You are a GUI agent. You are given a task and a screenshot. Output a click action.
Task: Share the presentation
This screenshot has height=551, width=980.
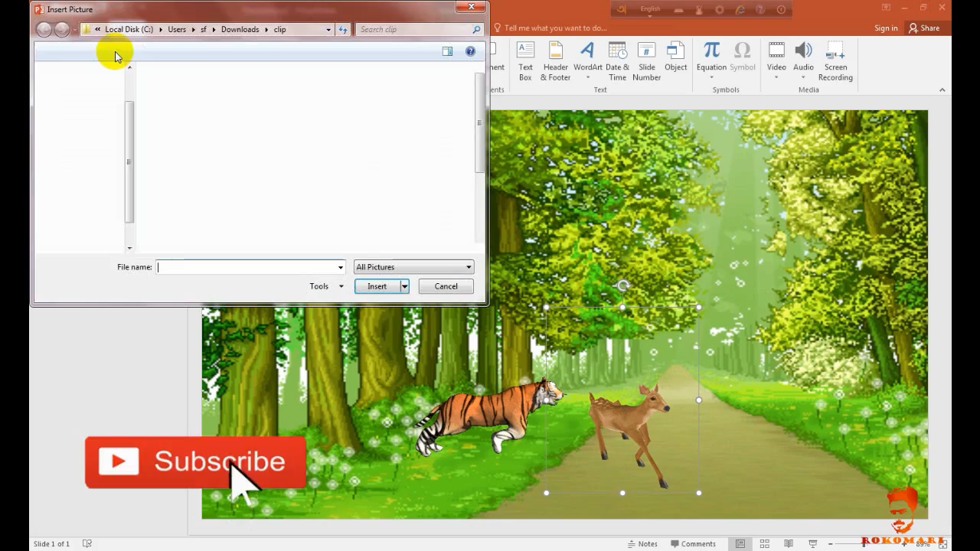(x=924, y=28)
